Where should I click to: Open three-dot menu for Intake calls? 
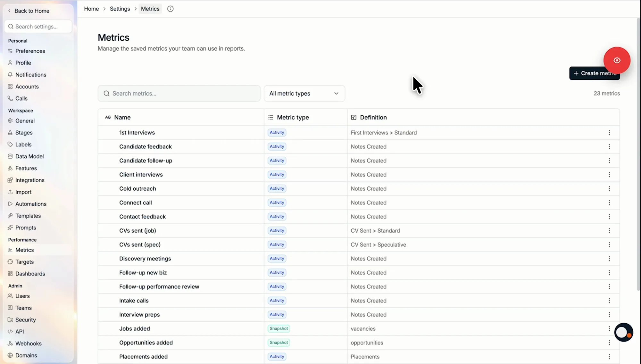609,301
